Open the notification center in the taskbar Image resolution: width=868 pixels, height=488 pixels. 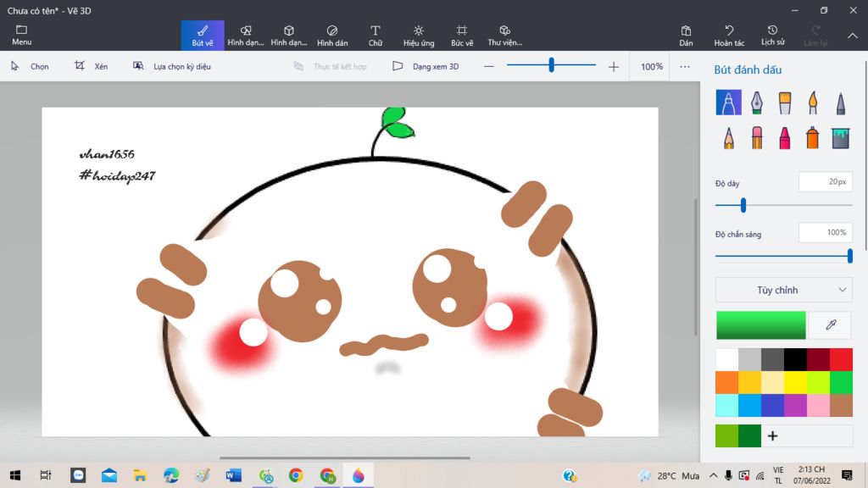point(847,475)
